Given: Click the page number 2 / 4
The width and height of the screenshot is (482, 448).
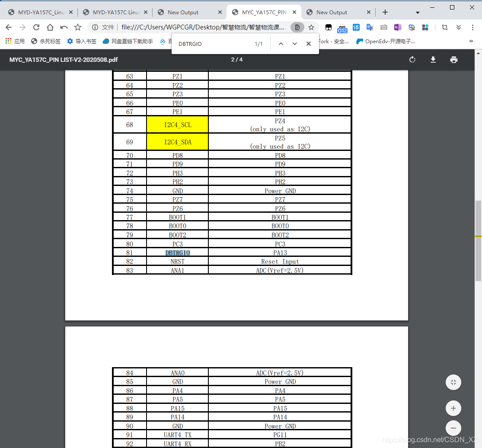Looking at the screenshot, I should [x=237, y=60].
